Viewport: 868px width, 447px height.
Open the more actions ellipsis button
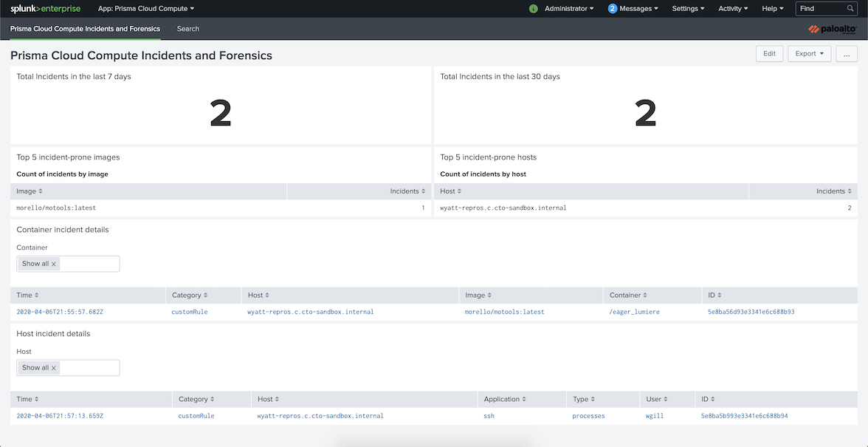point(847,54)
